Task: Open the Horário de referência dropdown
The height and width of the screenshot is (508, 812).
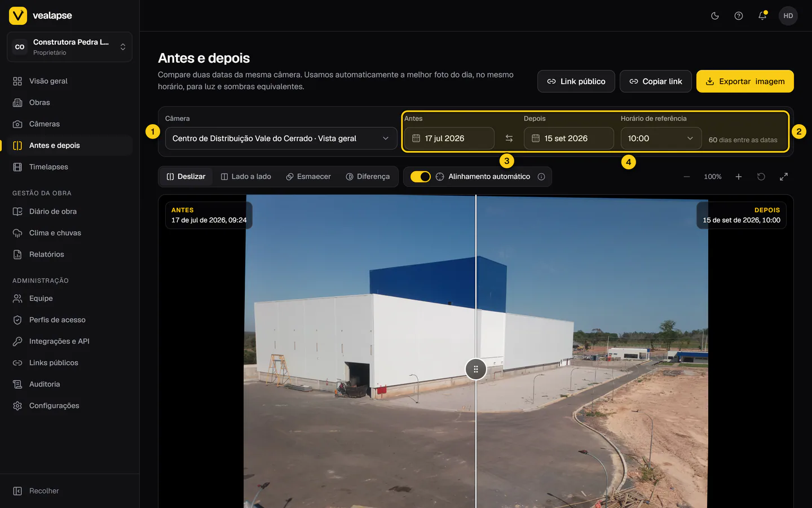Action: [x=661, y=138]
